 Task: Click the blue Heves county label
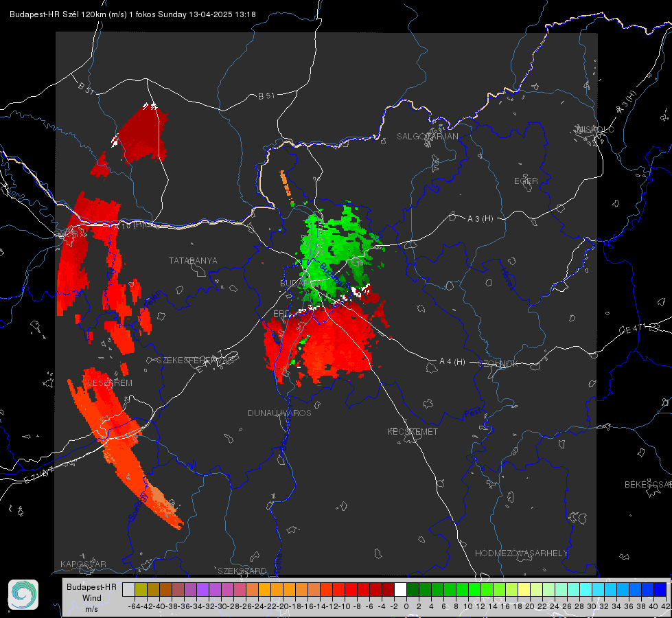[x=508, y=279]
